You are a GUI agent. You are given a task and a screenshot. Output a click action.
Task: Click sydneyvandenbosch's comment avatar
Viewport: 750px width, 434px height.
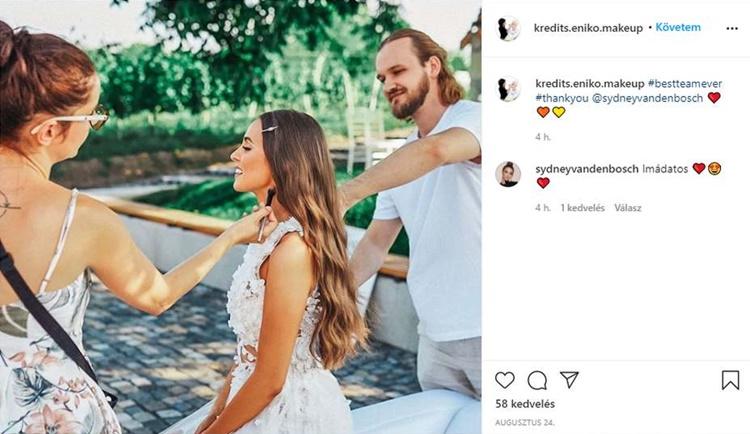coord(509,174)
